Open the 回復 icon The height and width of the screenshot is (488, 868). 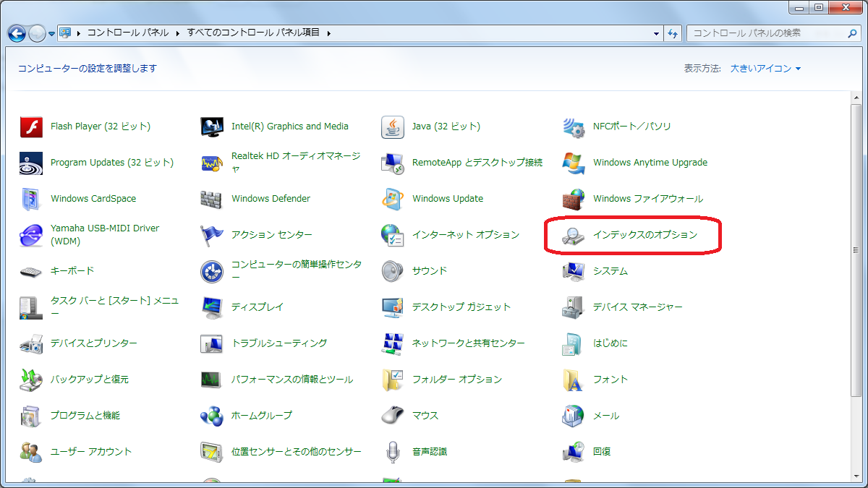[574, 452]
